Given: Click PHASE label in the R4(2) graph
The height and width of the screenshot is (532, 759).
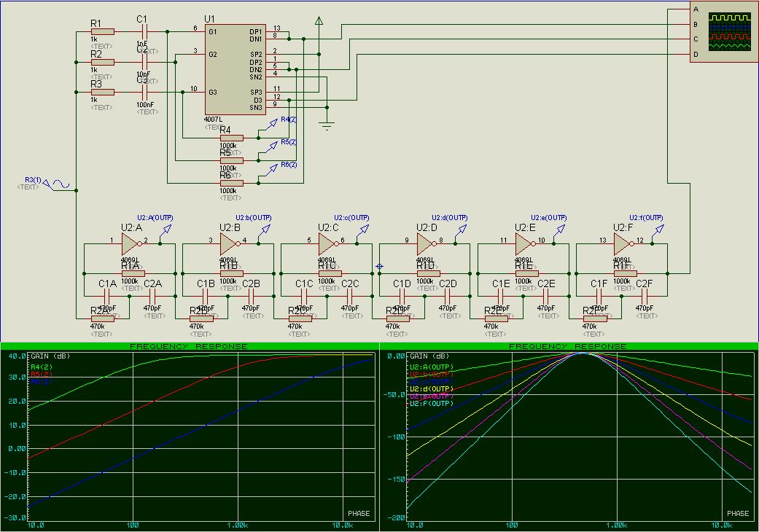Looking at the screenshot, I should pos(358,513).
